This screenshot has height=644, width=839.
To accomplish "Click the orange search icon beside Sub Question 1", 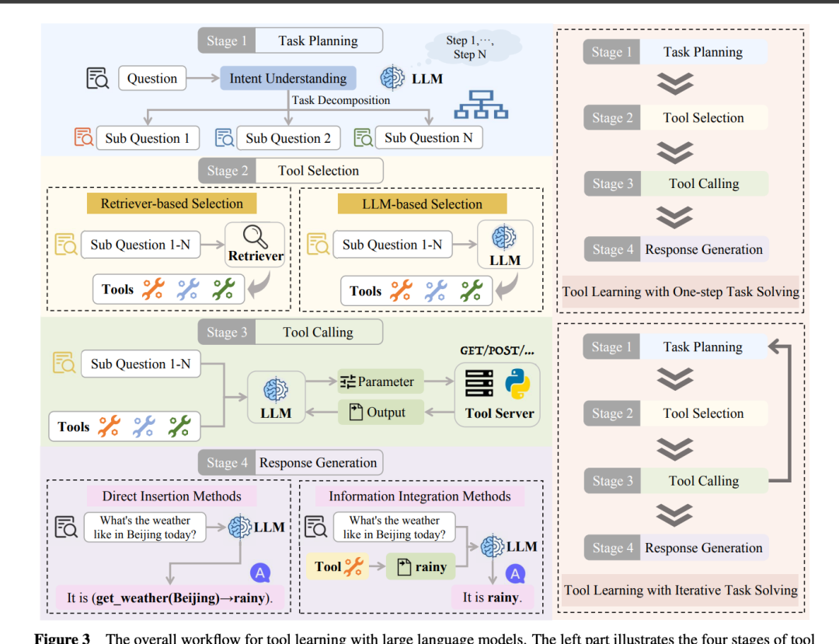I will point(84,138).
